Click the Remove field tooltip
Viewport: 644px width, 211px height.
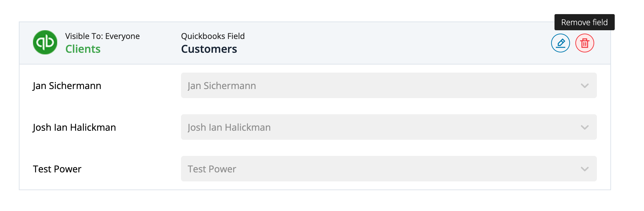[x=584, y=22]
